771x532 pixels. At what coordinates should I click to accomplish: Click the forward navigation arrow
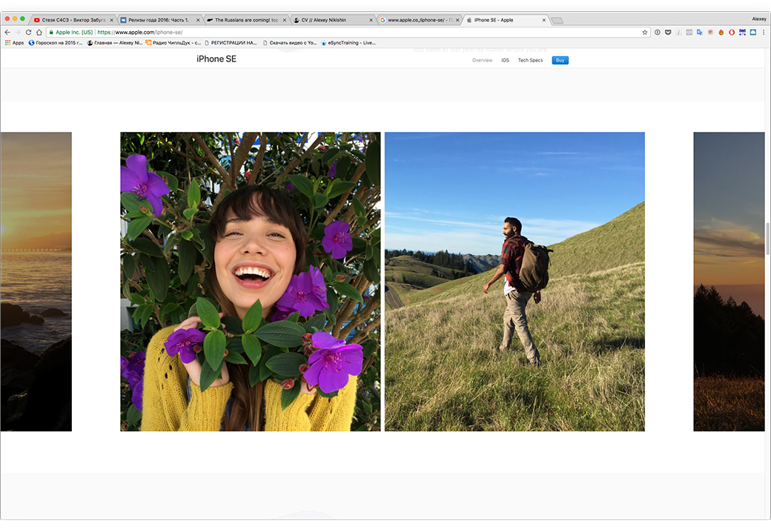(x=18, y=33)
